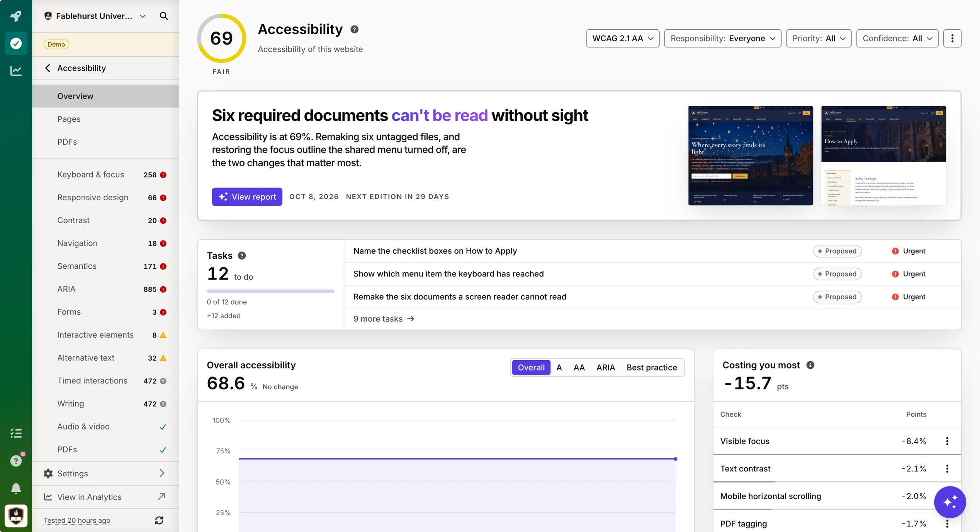Viewport: 980px width, 532px height.
Task: Open the ARIA category in sidebar
Action: (105, 289)
